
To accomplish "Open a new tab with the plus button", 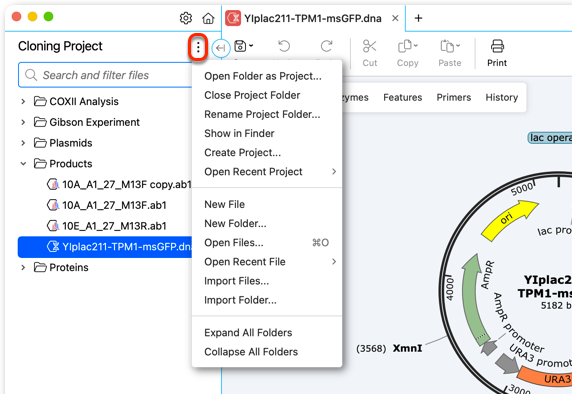I will (418, 18).
